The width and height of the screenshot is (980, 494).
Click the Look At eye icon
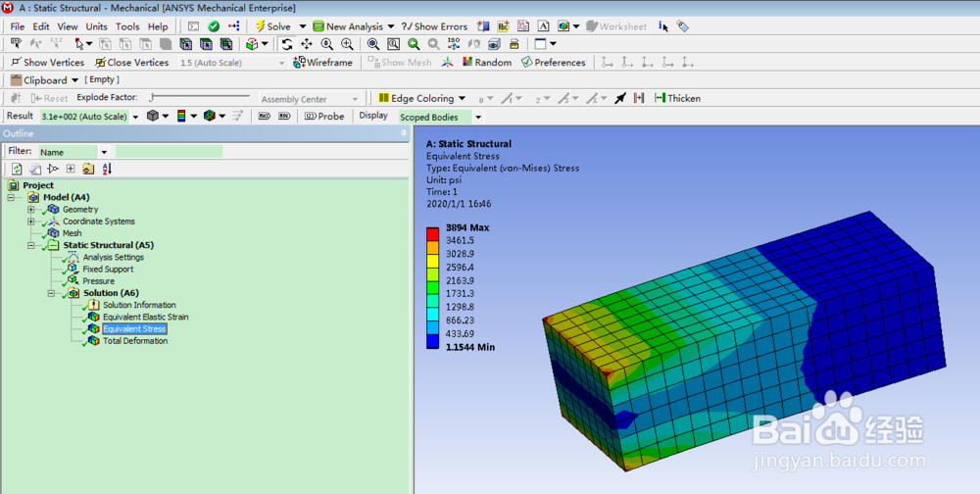[494, 44]
